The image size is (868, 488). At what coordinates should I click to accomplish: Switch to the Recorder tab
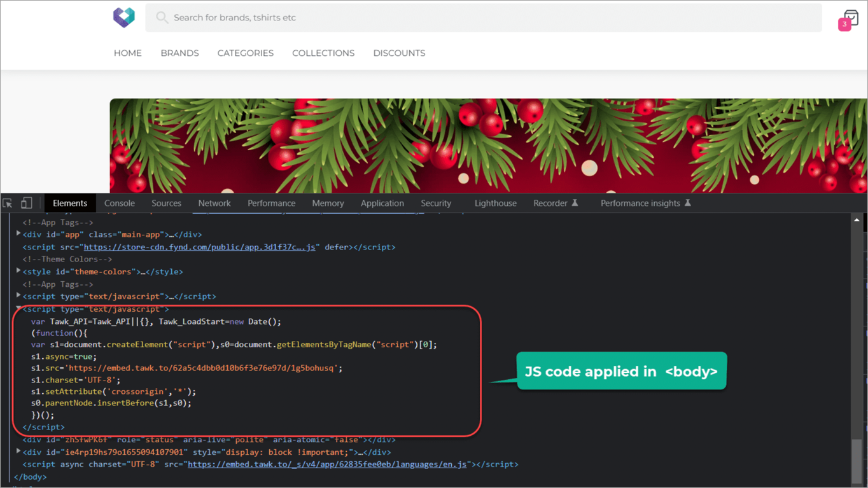pos(556,203)
